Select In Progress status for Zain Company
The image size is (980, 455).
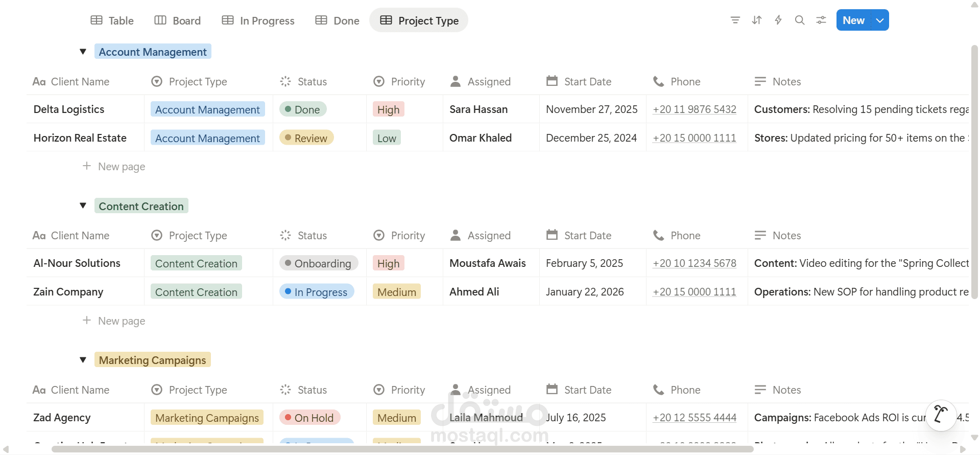(x=317, y=292)
